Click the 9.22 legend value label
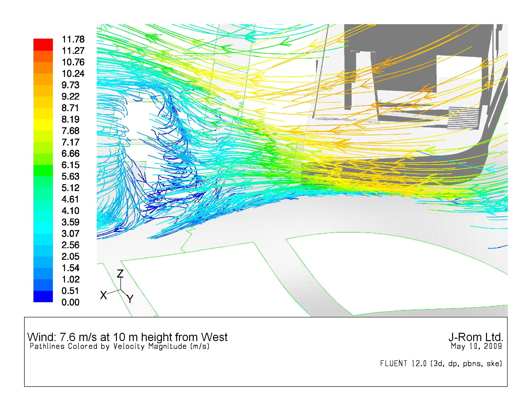 pyautogui.click(x=70, y=97)
